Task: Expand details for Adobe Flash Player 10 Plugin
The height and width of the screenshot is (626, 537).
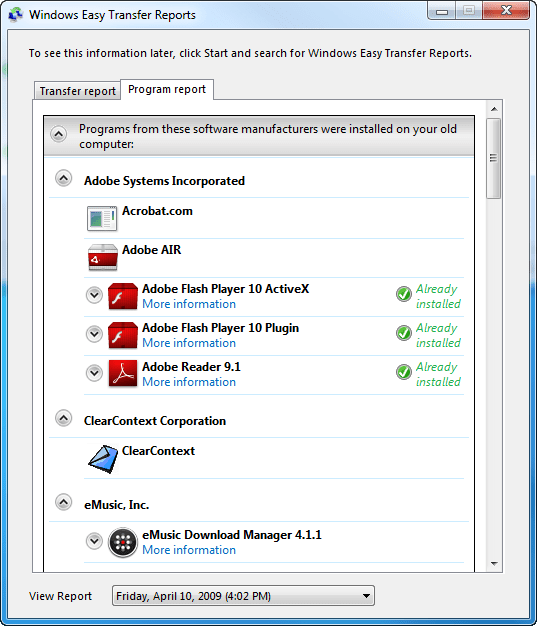Action: coord(94,334)
